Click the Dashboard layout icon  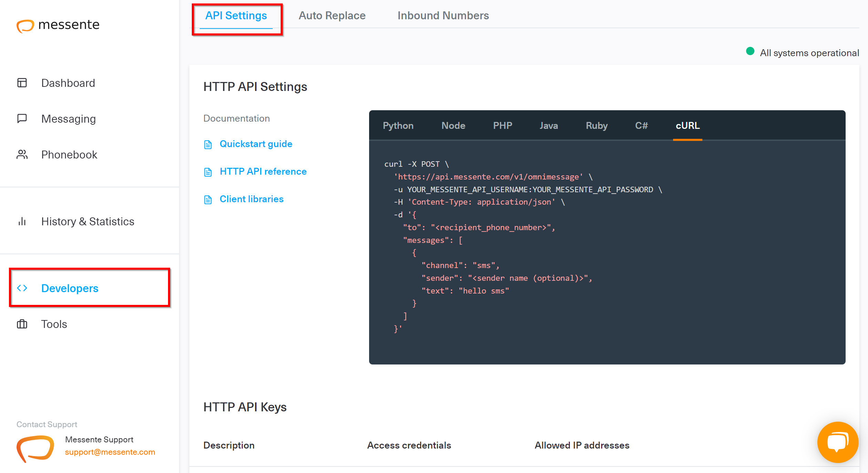click(22, 83)
